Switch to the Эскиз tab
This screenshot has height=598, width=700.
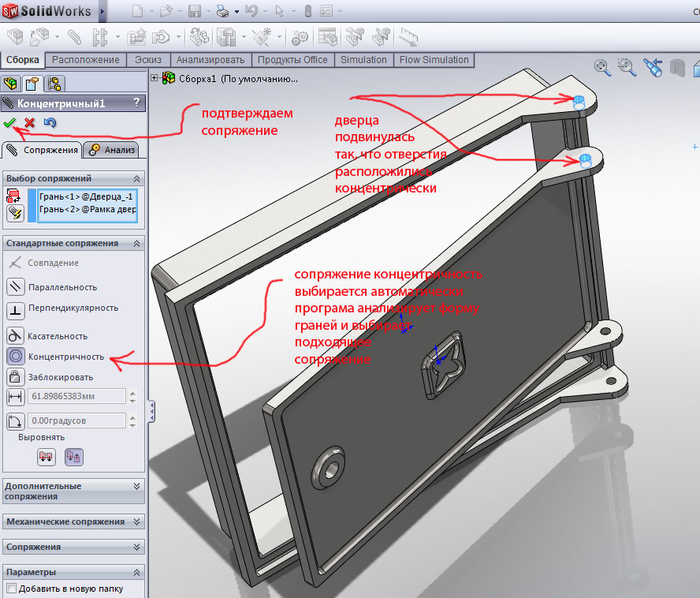coord(147,60)
